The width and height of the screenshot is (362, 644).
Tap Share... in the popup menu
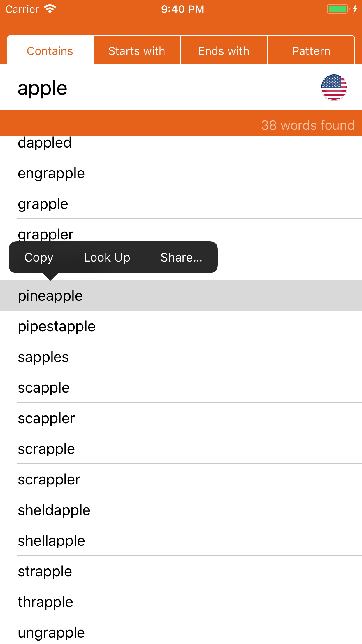[x=181, y=258]
